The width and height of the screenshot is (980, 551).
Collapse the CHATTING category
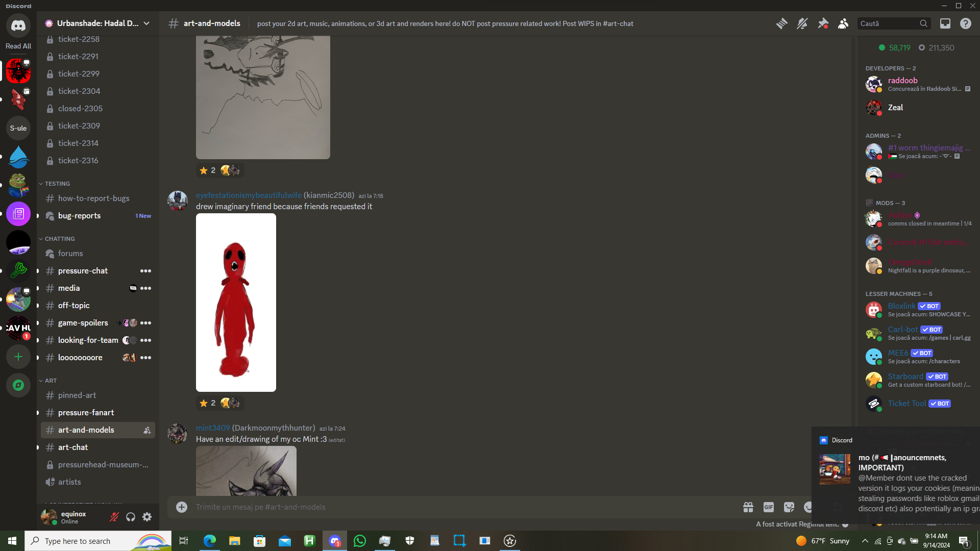click(x=59, y=239)
